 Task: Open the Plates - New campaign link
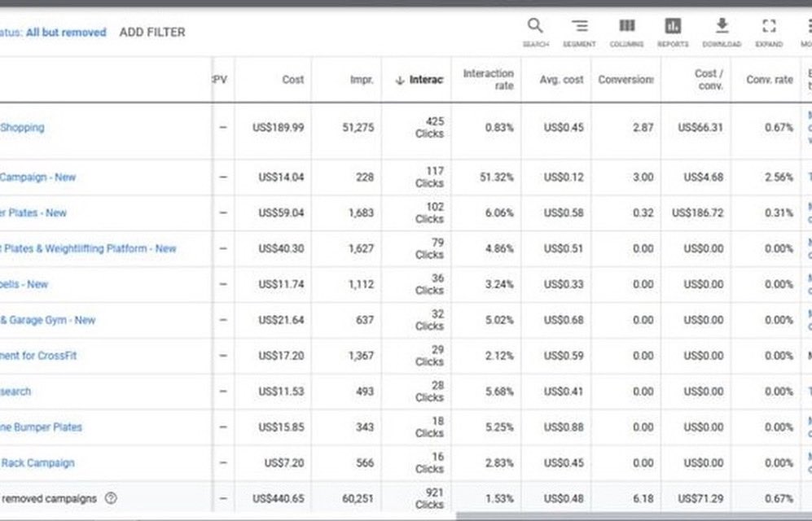[33, 212]
